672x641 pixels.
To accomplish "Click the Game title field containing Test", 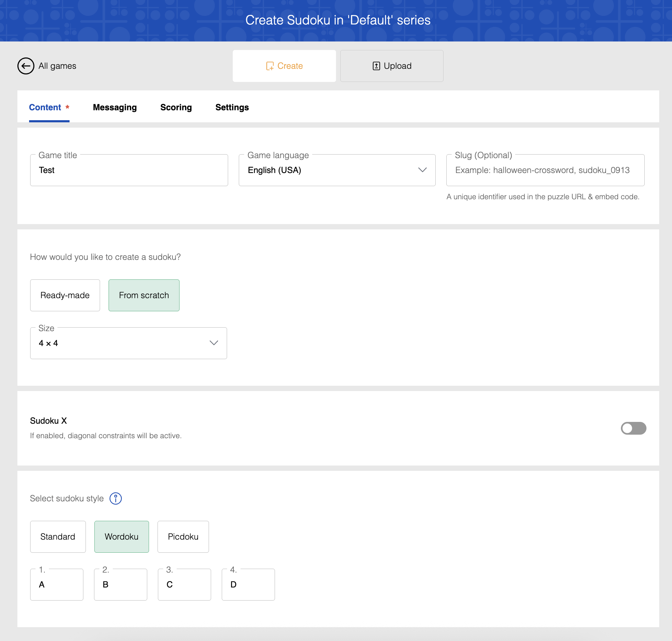I will [129, 170].
